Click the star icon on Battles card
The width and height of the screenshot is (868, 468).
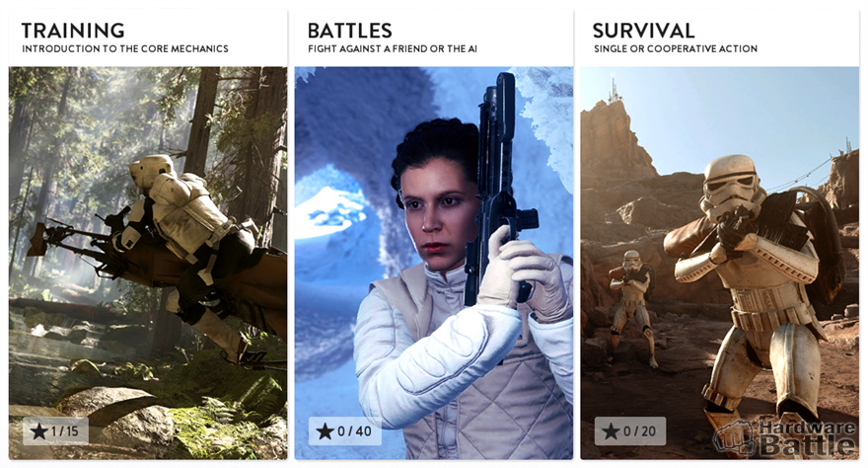pyautogui.click(x=325, y=431)
